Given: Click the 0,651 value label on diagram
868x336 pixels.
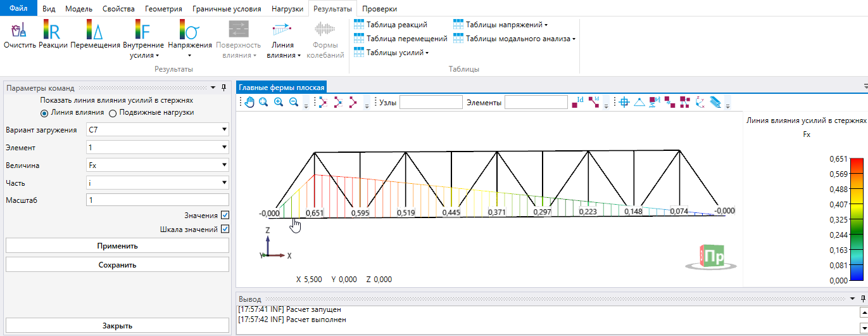Looking at the screenshot, I should [315, 213].
